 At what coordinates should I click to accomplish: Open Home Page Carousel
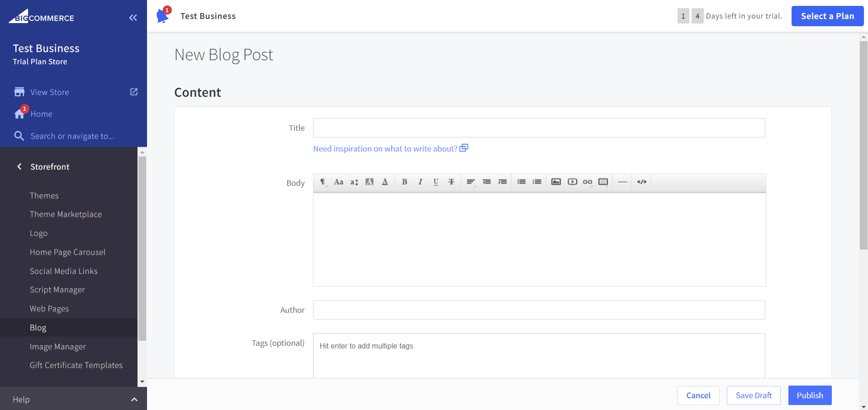(x=68, y=252)
